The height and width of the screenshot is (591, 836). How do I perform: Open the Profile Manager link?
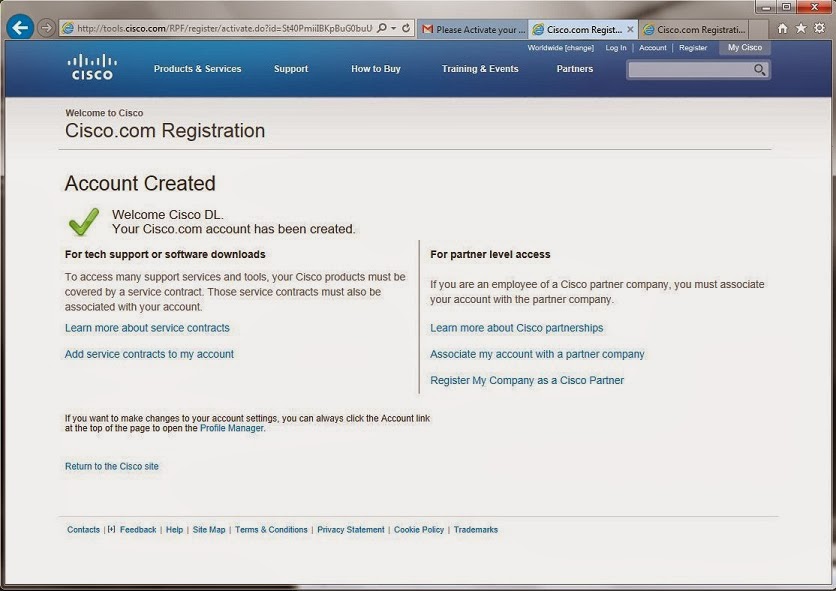(231, 428)
